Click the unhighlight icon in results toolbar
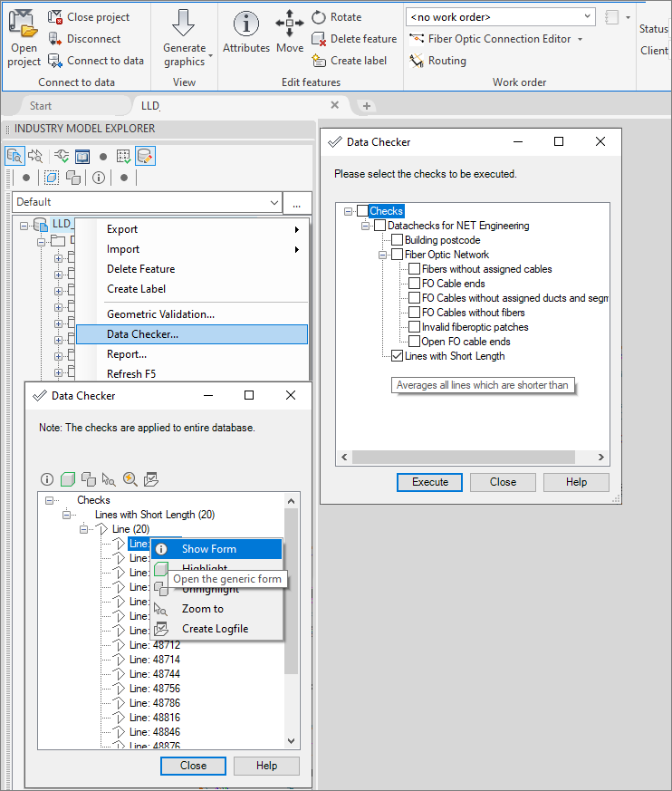The image size is (672, 791). [89, 479]
